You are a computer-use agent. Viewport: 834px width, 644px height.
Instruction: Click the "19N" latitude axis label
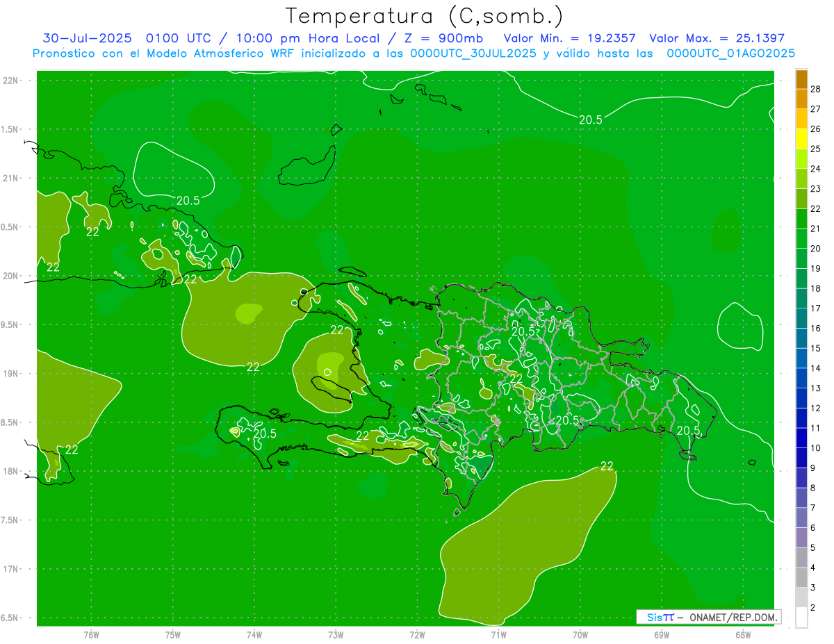pos(10,374)
